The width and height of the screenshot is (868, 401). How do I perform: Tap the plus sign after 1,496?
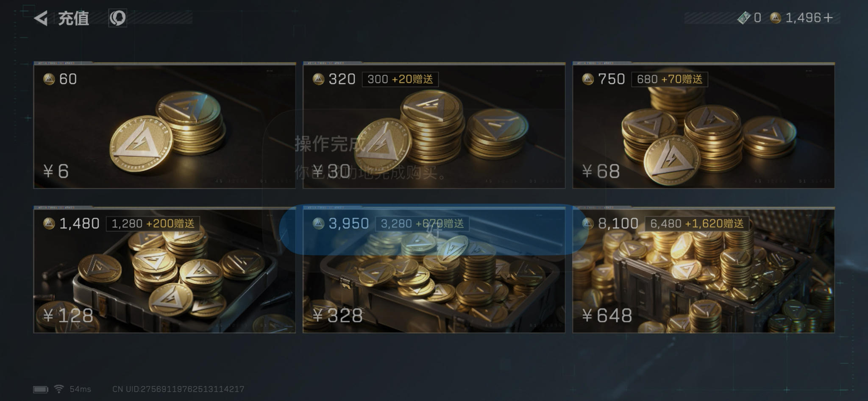828,18
